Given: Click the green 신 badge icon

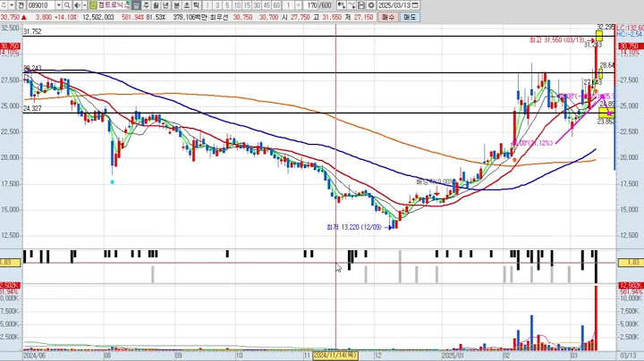Looking at the screenshot, I should (93, 5).
